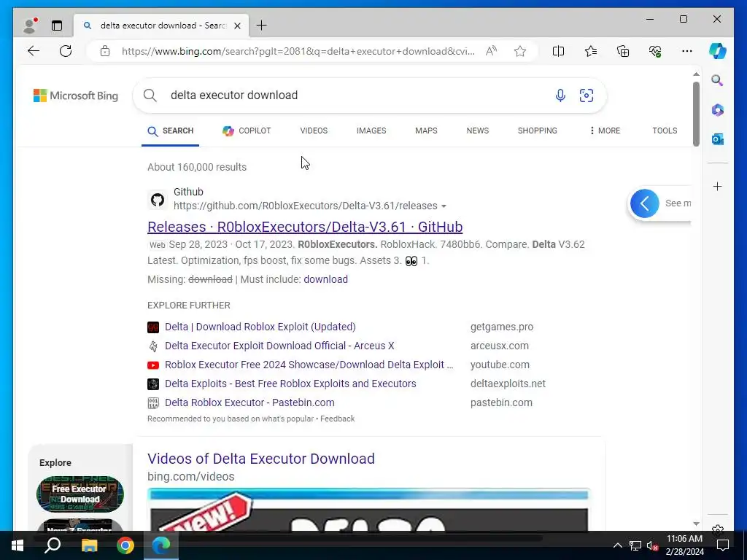Open Edge Settings and more menu
This screenshot has height=560, width=747.
pyautogui.click(x=686, y=51)
